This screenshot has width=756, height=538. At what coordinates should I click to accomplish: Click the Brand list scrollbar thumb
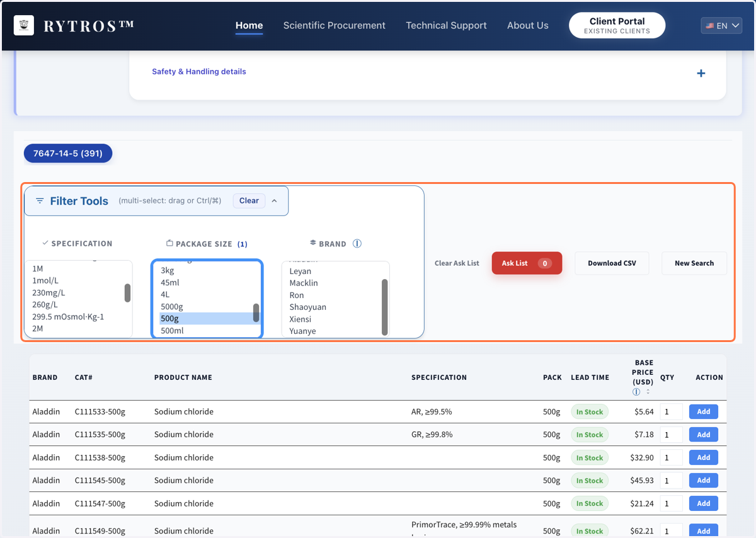tap(384, 307)
